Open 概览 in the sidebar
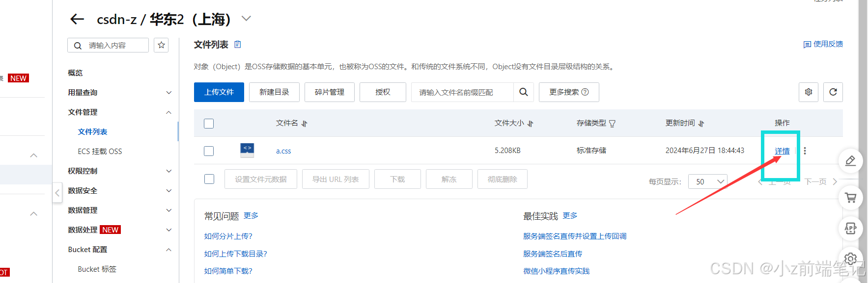 click(75, 73)
